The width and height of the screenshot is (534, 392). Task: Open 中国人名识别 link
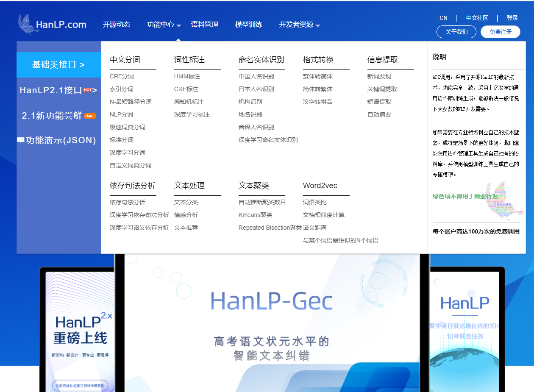[256, 76]
